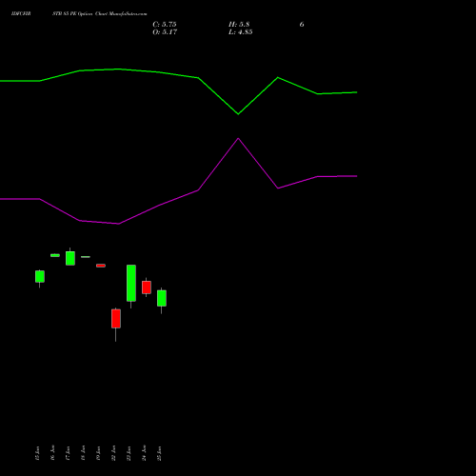476x476 pixels.
Task: Click the lowest dip of the green line
Action: point(238,114)
